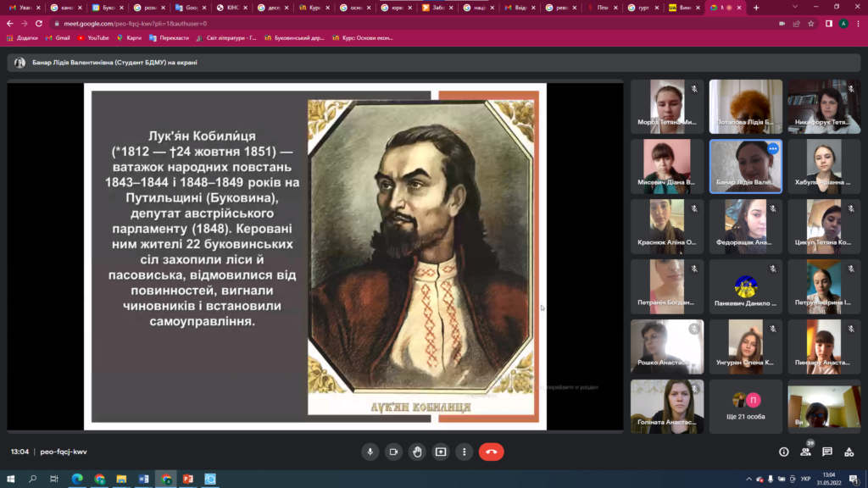Open a new browser tab with plus
The image size is (868, 488).
point(756,8)
